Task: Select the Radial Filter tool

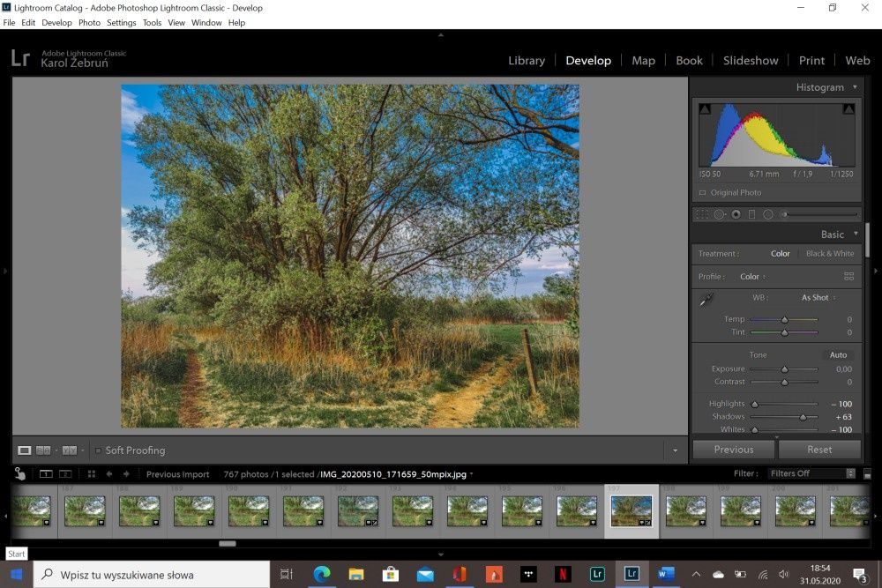Action: coord(768,214)
